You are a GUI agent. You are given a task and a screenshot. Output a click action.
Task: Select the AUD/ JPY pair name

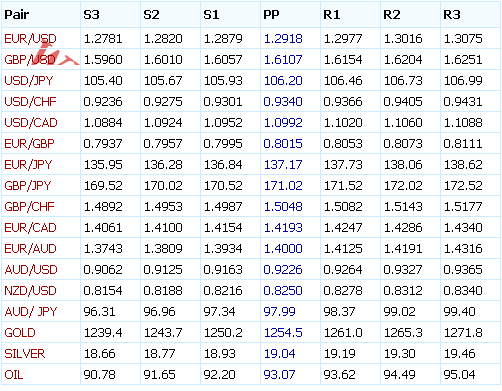[31, 312]
